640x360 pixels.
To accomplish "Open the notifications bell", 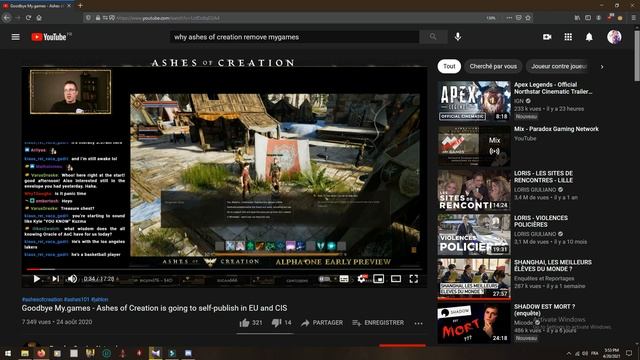I will pos(589,37).
